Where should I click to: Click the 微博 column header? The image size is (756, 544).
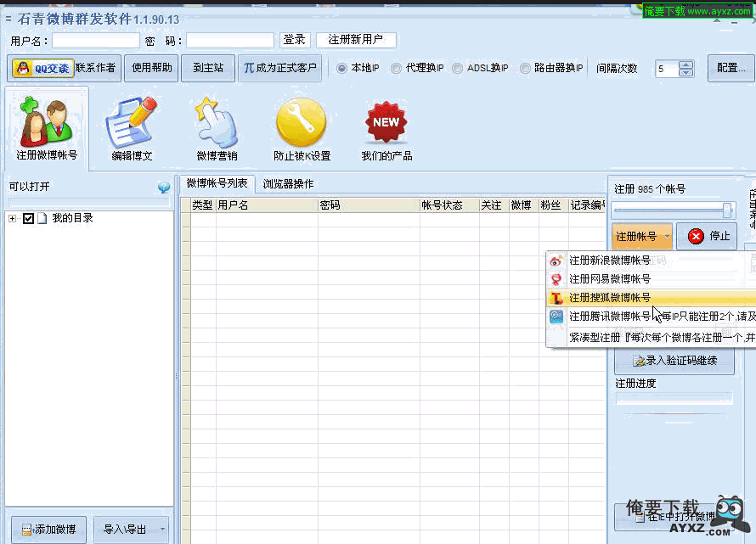(x=523, y=205)
